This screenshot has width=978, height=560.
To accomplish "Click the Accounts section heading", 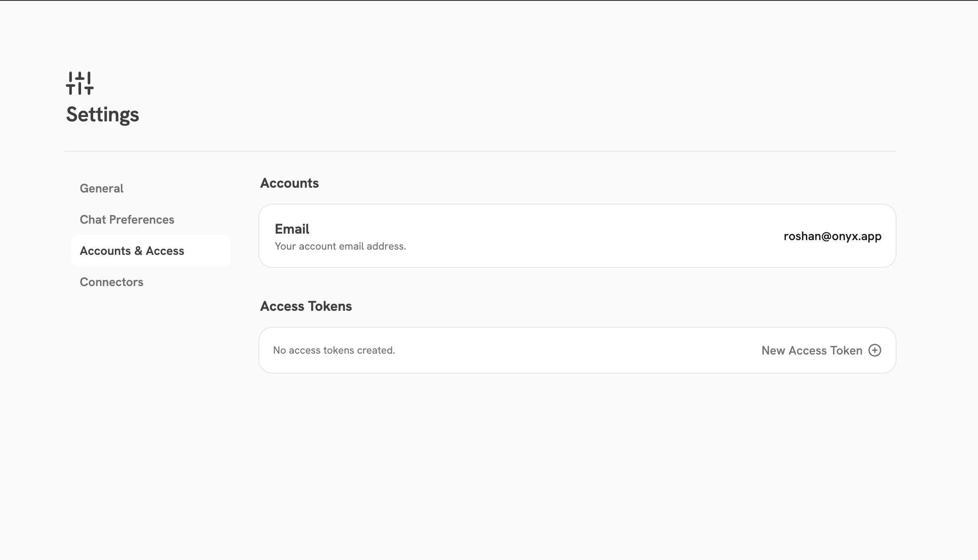I will pyautogui.click(x=289, y=183).
